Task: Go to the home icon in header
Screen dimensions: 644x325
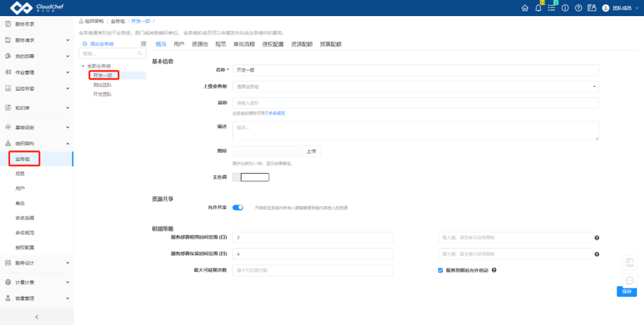Action: coord(525,8)
